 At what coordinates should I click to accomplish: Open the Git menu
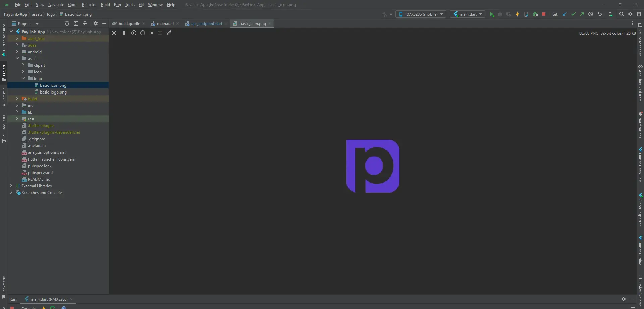(141, 5)
